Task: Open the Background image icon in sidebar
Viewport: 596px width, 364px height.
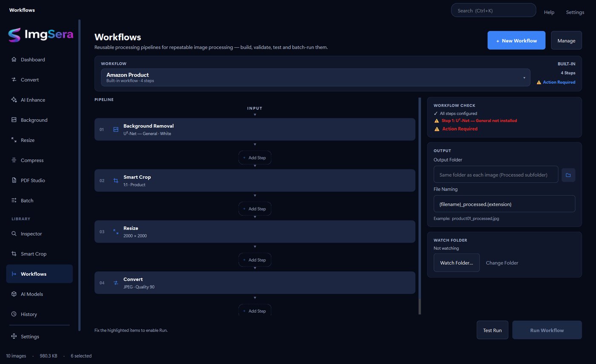Action: click(x=14, y=120)
